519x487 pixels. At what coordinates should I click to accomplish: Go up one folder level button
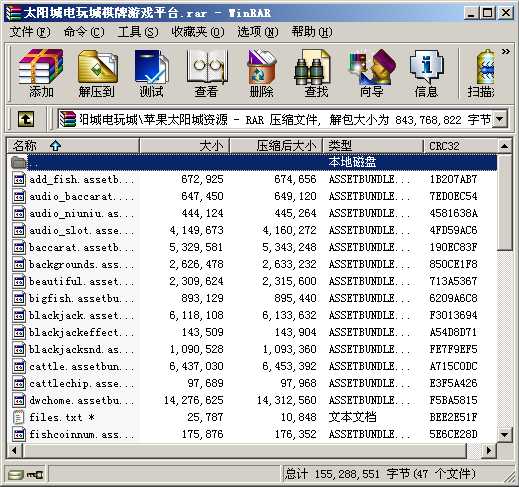pos(26,119)
